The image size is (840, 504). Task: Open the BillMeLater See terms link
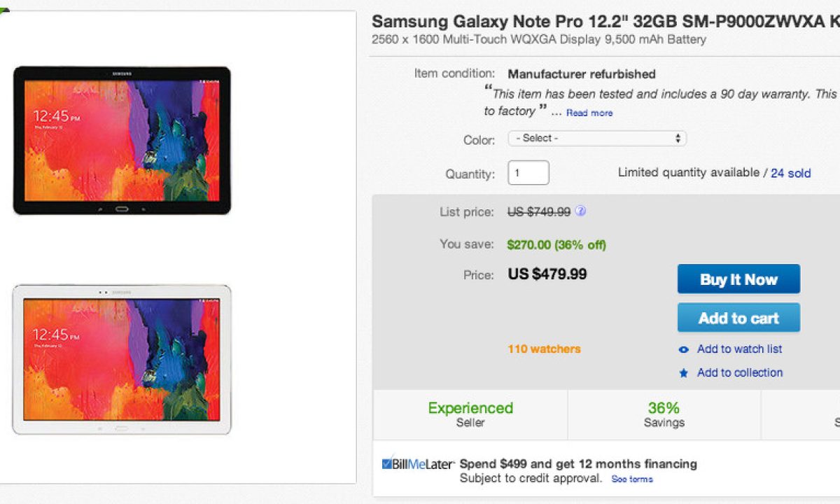(x=631, y=479)
